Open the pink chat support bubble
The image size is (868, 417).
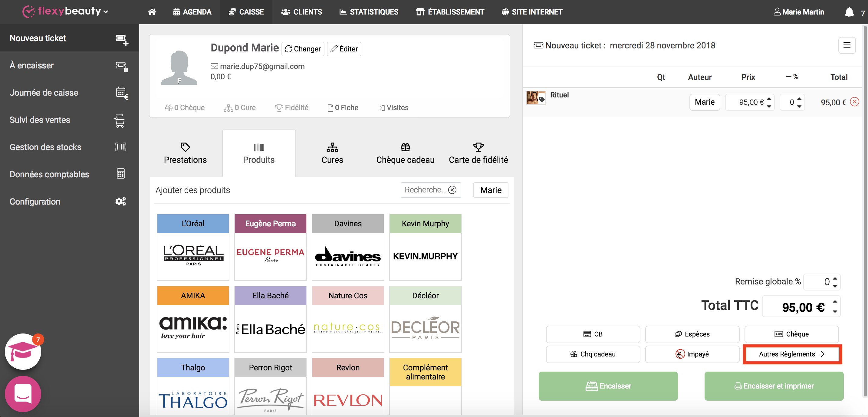(x=23, y=394)
